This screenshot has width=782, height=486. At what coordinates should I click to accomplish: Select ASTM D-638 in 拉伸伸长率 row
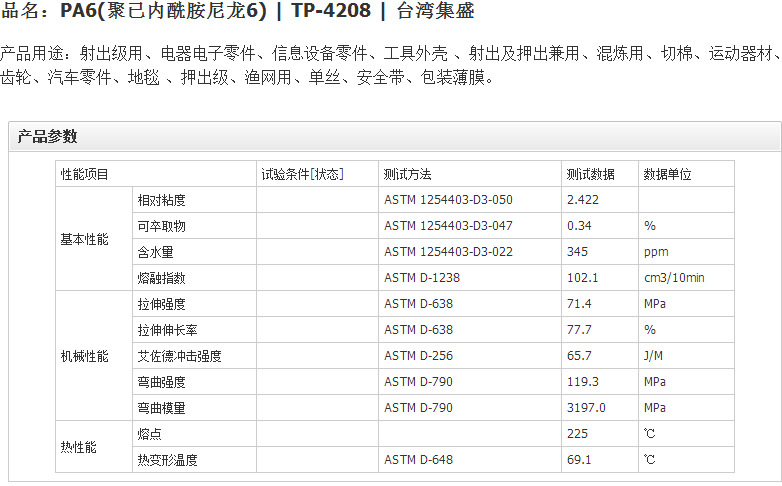click(418, 329)
